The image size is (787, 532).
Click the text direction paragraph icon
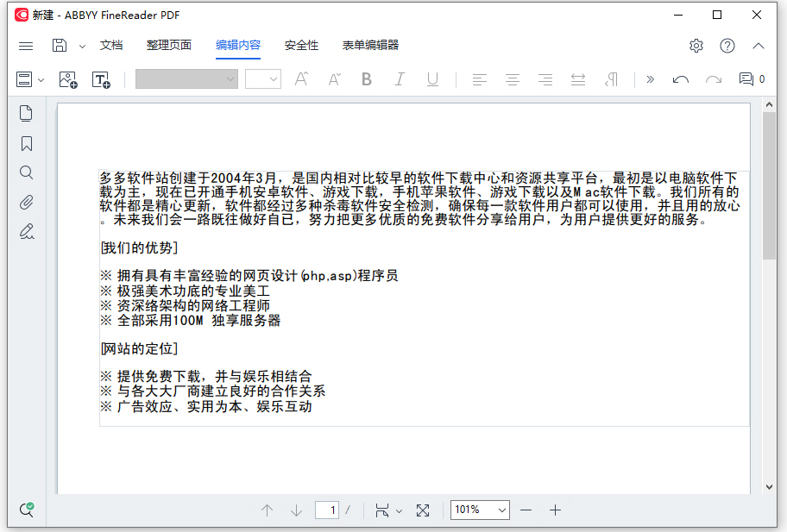click(611, 79)
